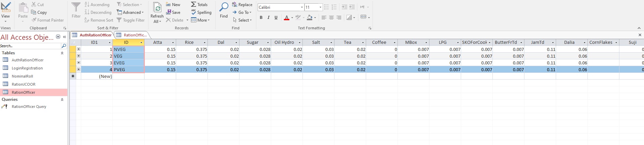
Task: Select the new record row selector
Action: pos(73,76)
